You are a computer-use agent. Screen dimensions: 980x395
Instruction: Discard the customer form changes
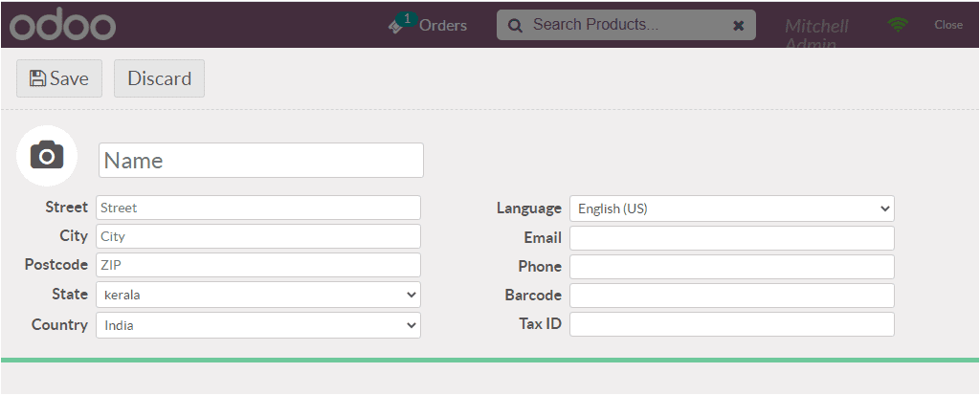coord(160,78)
